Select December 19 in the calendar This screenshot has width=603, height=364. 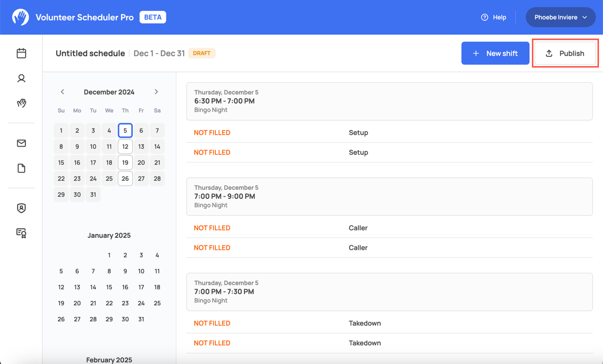pos(125,162)
